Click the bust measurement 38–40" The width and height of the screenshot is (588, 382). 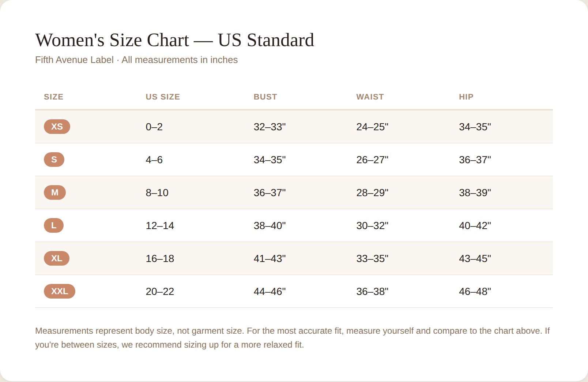click(270, 226)
